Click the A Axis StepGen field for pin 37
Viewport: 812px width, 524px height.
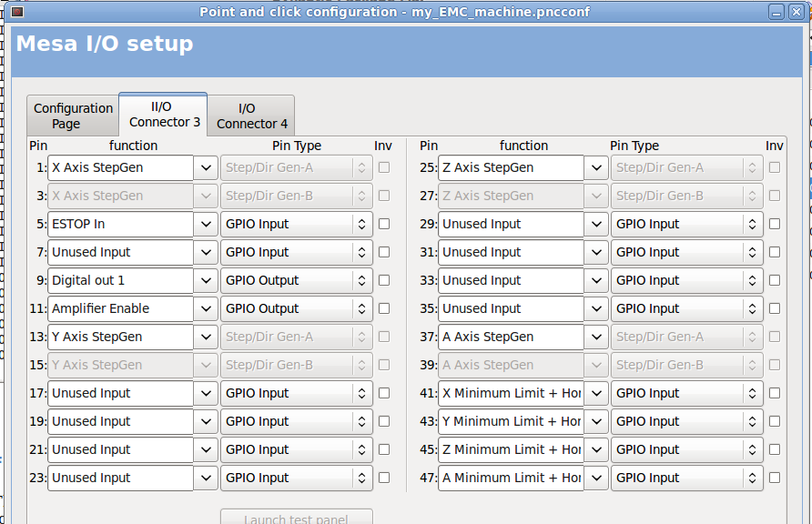(511, 337)
